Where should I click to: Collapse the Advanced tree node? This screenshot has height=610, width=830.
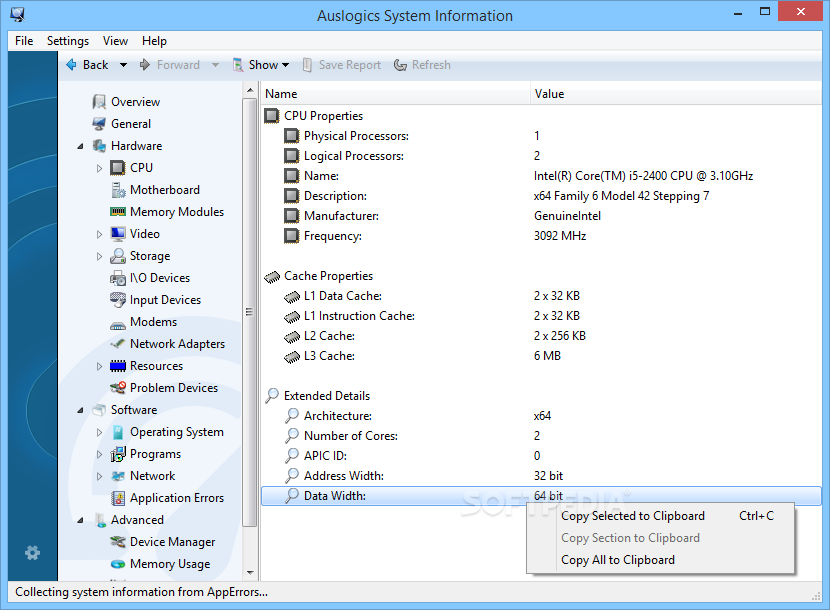[x=80, y=521]
